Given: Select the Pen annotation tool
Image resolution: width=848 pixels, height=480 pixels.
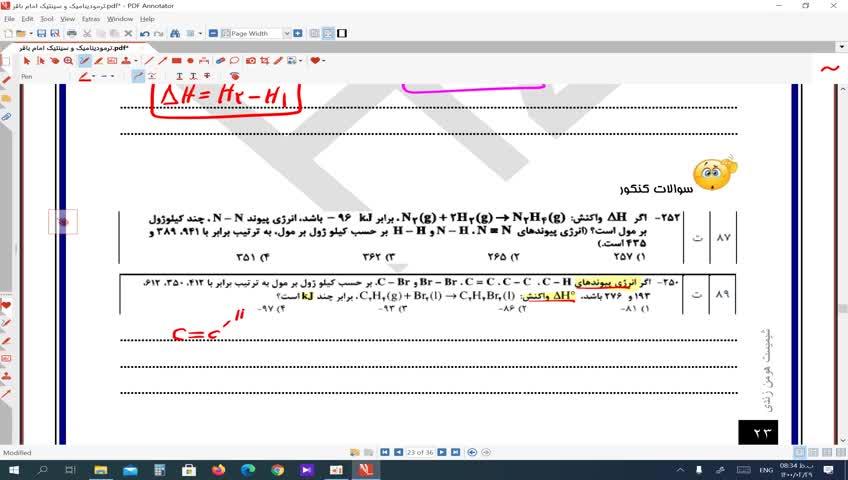Looking at the screenshot, I should tap(84, 61).
